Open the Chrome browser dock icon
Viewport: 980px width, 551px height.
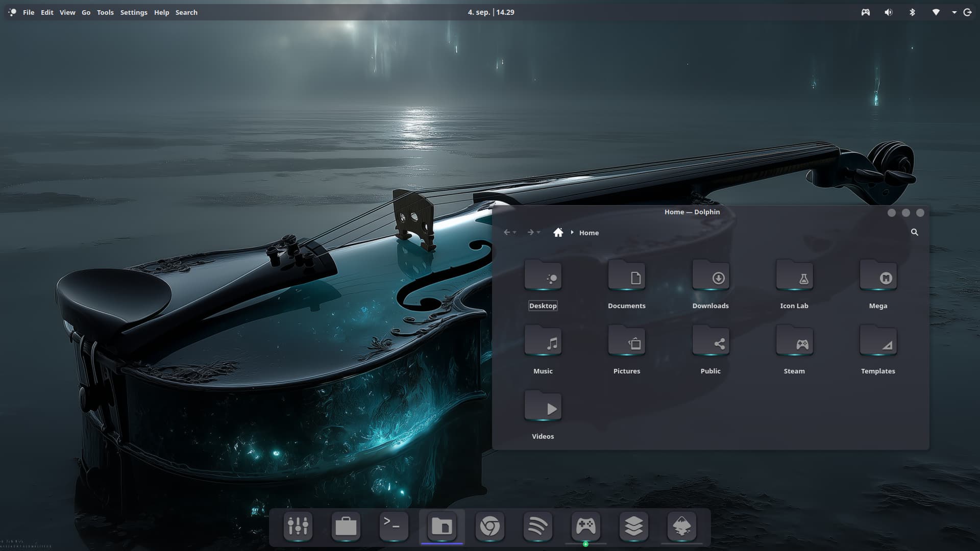[x=490, y=526]
